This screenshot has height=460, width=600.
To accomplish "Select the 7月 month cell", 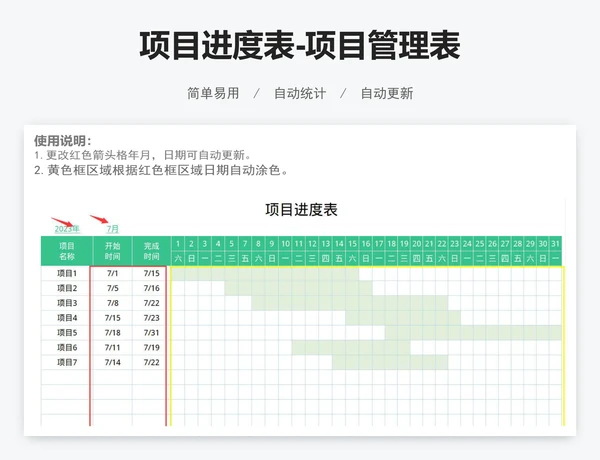I will pyautogui.click(x=112, y=229).
